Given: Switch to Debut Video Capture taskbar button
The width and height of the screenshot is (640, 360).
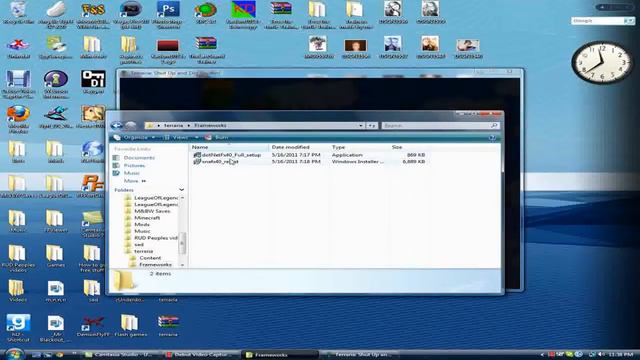Looking at the screenshot, I should (x=200, y=355).
